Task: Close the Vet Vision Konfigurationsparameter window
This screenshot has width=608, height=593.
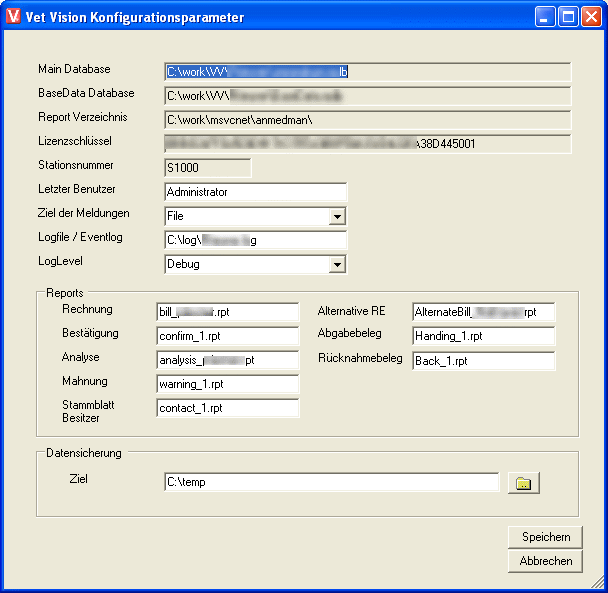Action: (591, 17)
